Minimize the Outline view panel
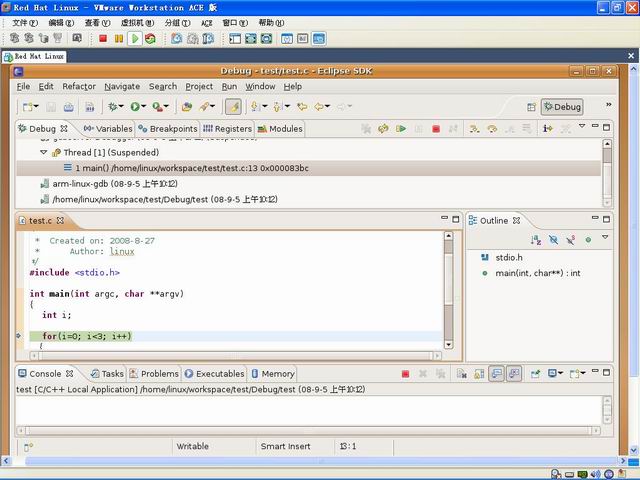 595,218
